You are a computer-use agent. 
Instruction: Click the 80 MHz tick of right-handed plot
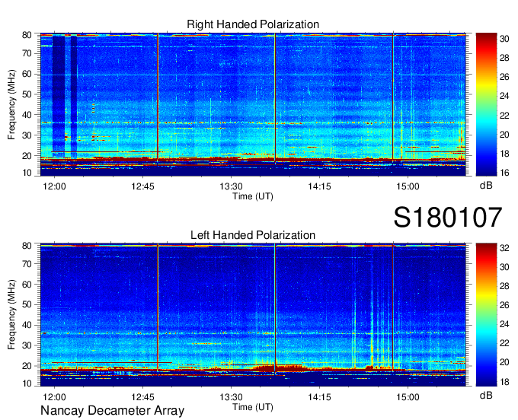27,35
